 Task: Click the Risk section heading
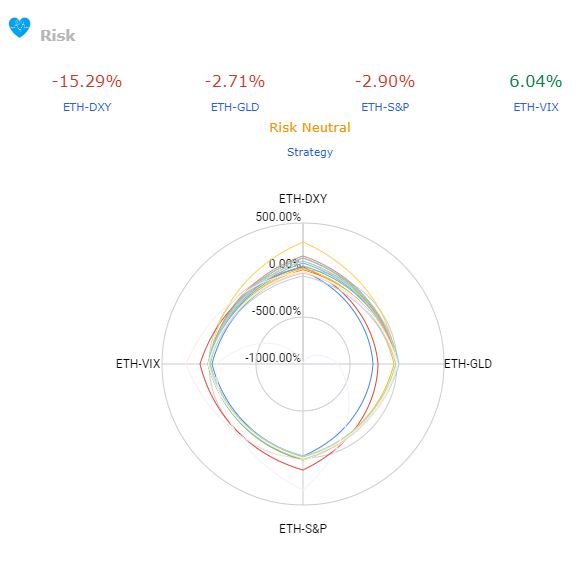[58, 36]
